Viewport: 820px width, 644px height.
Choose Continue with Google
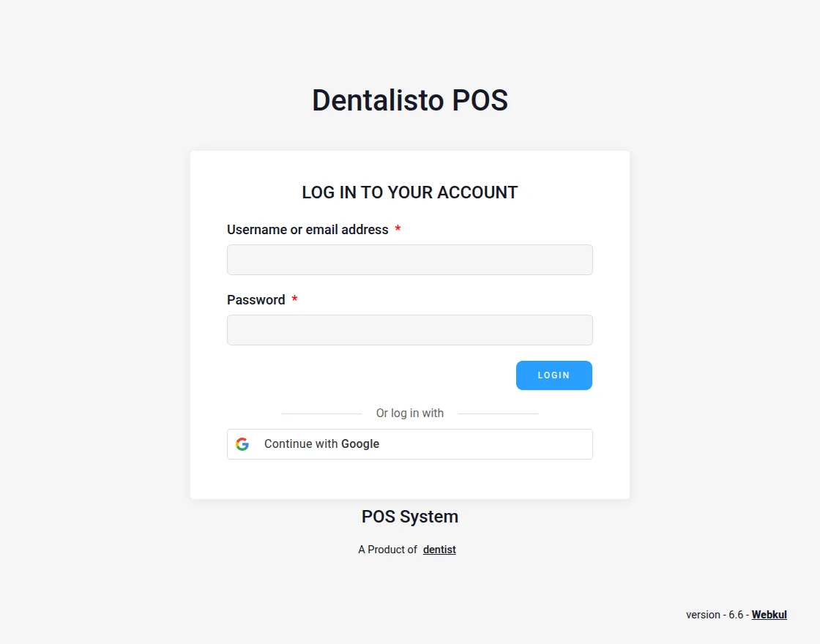(410, 443)
